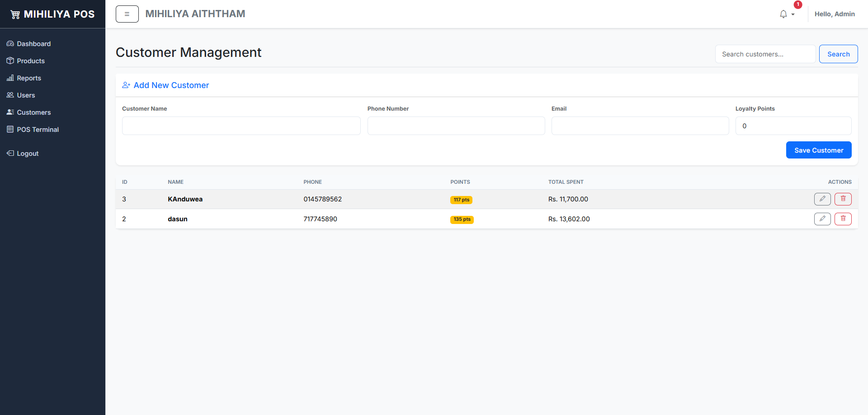Screen dimensions: 868x415
Task: Open Dashboard from sidebar
Action: coord(34,44)
